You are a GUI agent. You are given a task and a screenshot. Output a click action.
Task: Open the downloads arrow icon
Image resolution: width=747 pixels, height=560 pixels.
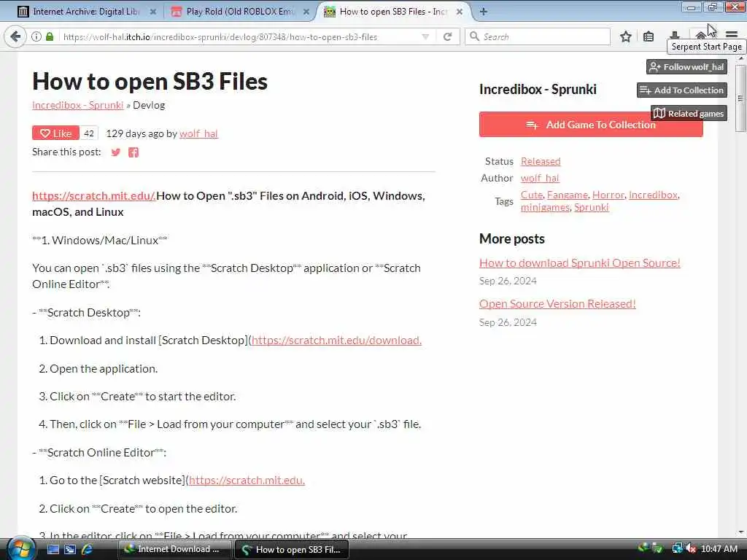point(675,35)
